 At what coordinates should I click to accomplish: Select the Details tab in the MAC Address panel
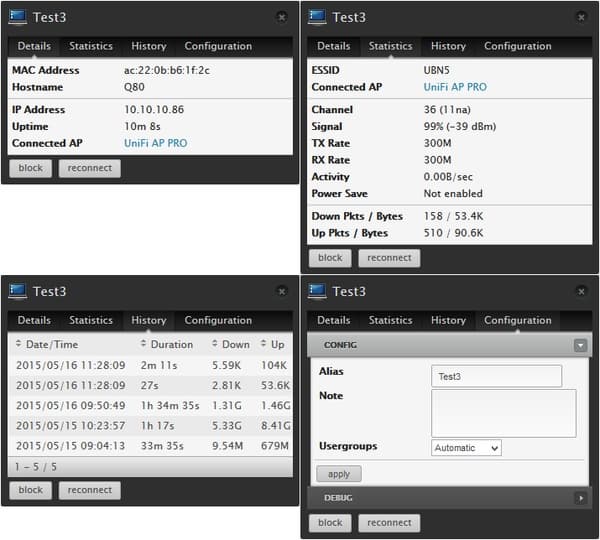[34, 46]
